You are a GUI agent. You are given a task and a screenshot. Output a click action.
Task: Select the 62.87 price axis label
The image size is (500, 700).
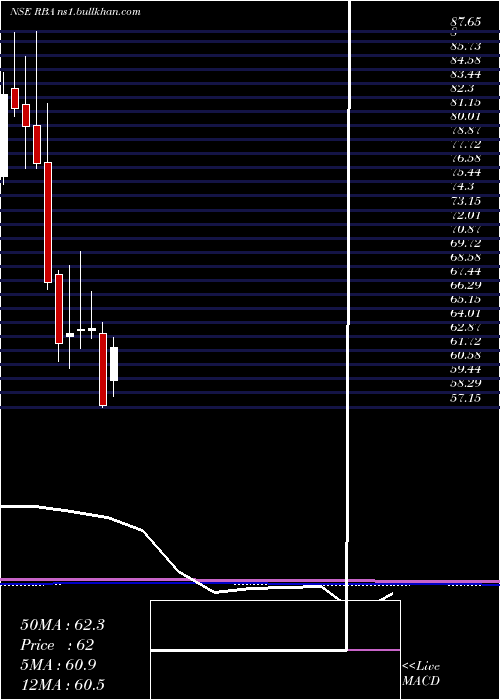(466, 327)
